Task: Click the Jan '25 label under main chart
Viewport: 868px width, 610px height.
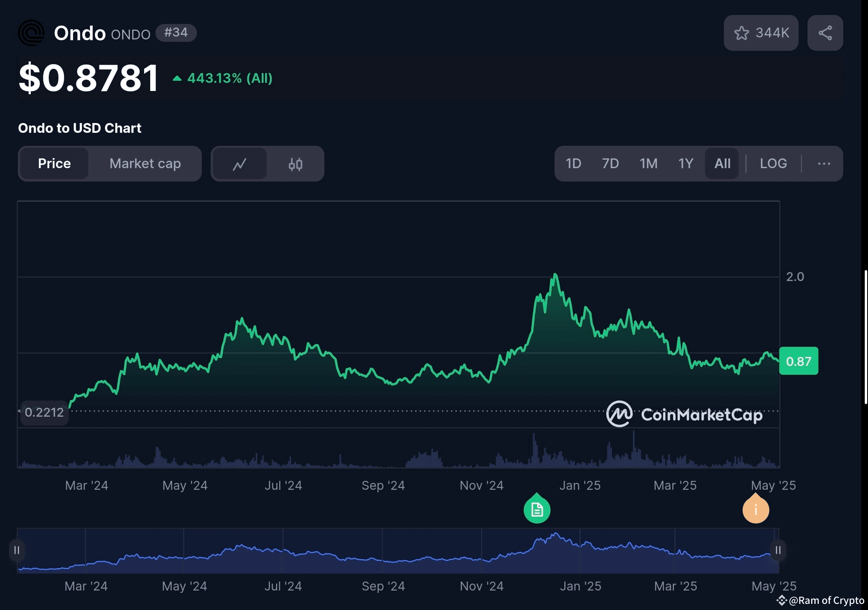Action: tap(580, 486)
